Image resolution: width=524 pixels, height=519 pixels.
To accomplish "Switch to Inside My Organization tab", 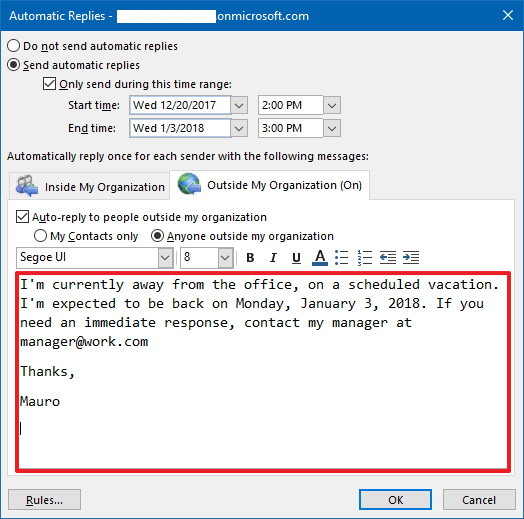I will pos(89,186).
